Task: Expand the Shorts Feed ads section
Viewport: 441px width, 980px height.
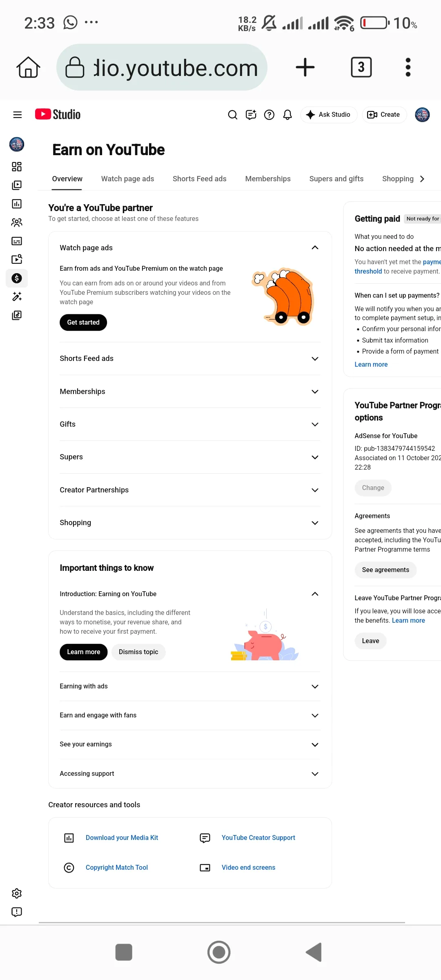Action: pyautogui.click(x=190, y=359)
